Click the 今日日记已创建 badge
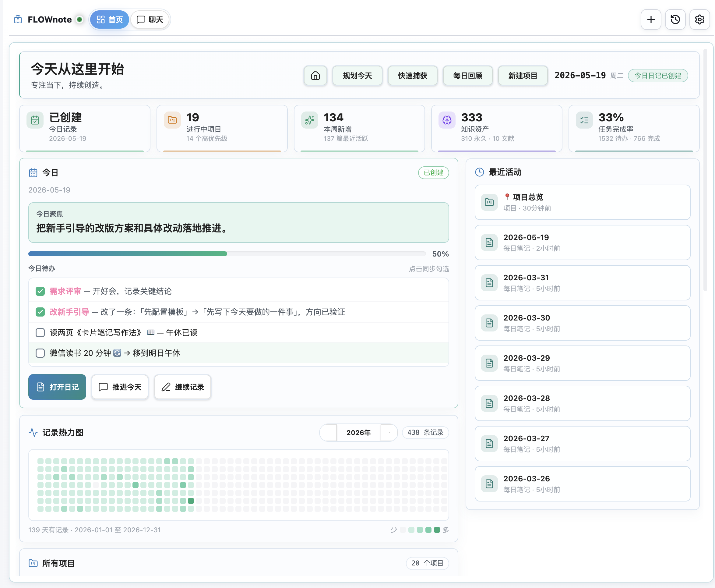This screenshot has width=715, height=588. pyautogui.click(x=657, y=76)
